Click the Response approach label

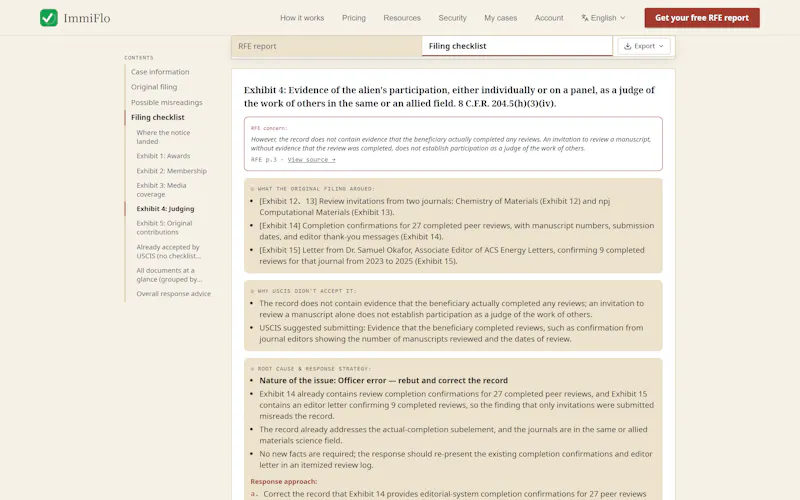[284, 482]
